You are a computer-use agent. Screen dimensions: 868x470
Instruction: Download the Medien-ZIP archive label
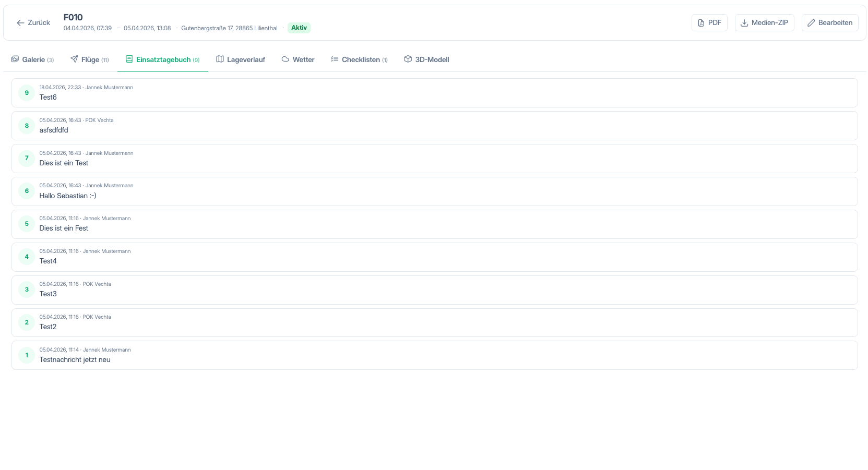tap(770, 23)
